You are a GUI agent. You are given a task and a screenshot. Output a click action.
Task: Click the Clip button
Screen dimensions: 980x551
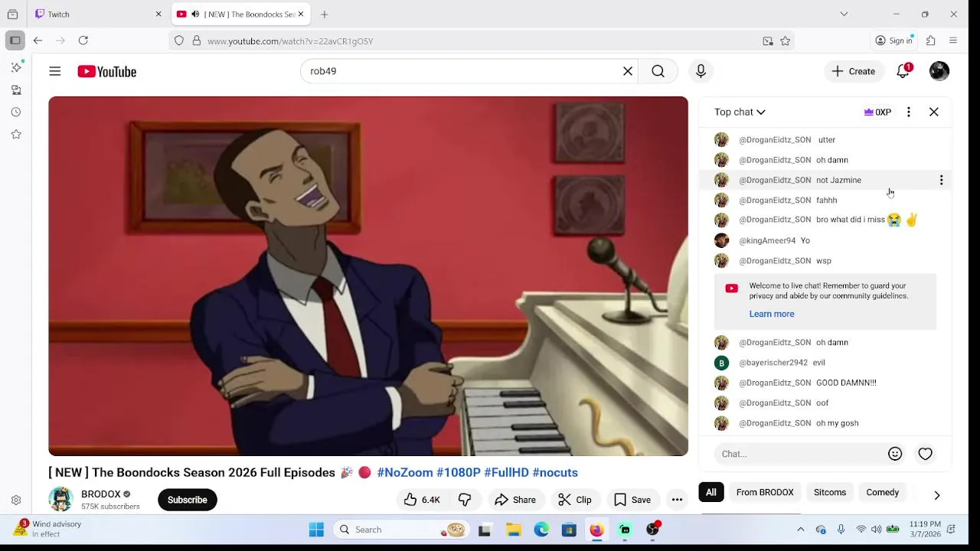[575, 500]
